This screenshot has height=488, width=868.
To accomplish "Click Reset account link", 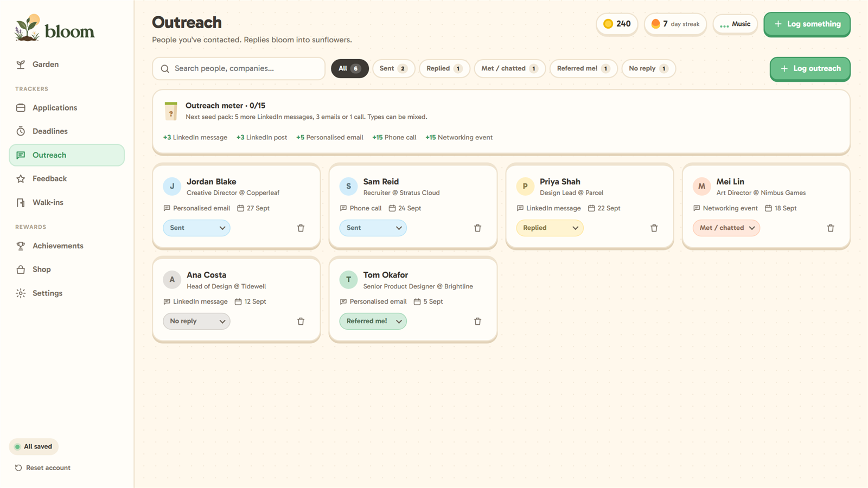I will coord(43,468).
